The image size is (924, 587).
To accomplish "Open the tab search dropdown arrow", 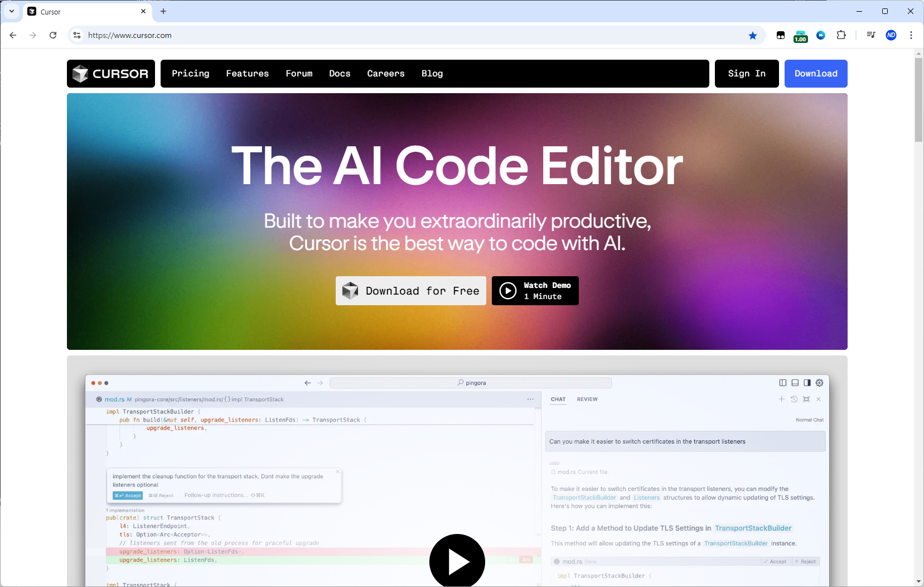I will tap(12, 11).
